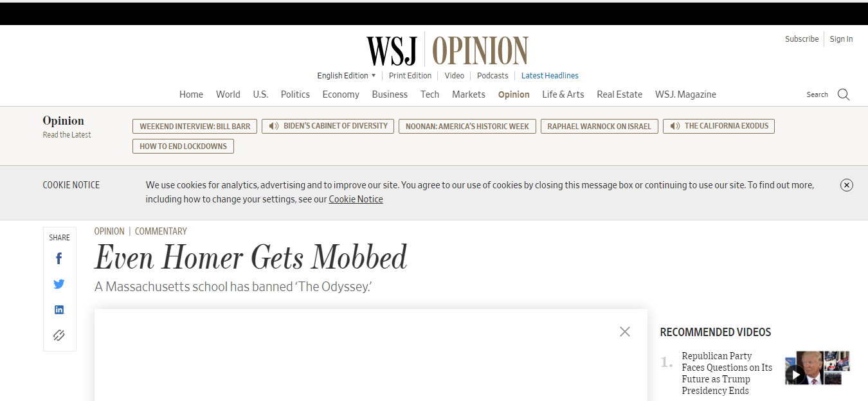Open search magnifier icon
The height and width of the screenshot is (401, 868).
point(844,94)
